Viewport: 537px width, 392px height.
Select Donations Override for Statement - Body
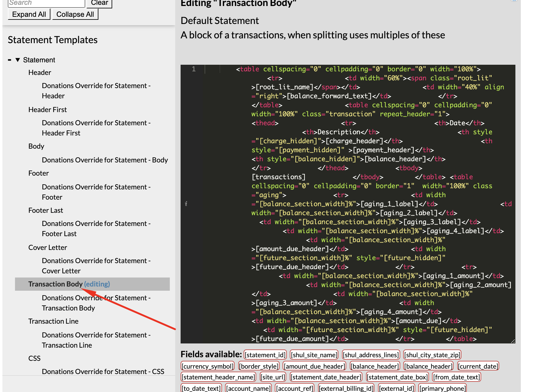[105, 160]
